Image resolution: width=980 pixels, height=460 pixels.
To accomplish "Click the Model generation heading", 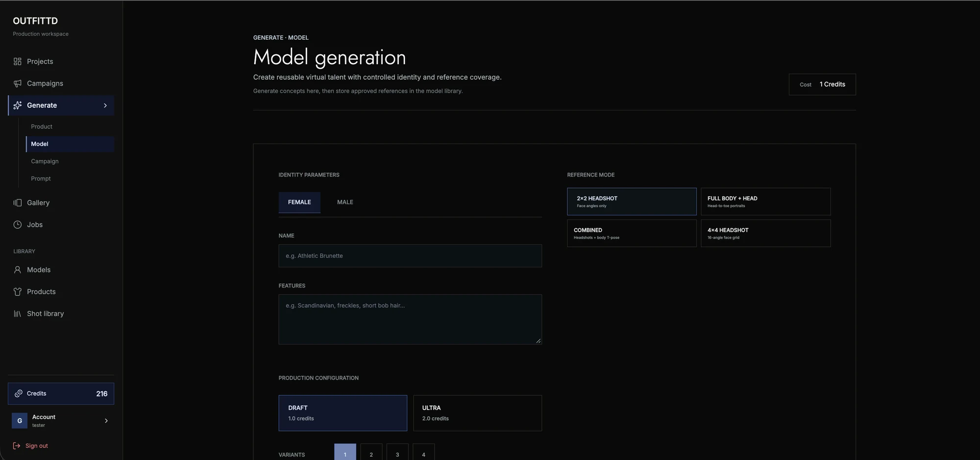I will pyautogui.click(x=329, y=57).
